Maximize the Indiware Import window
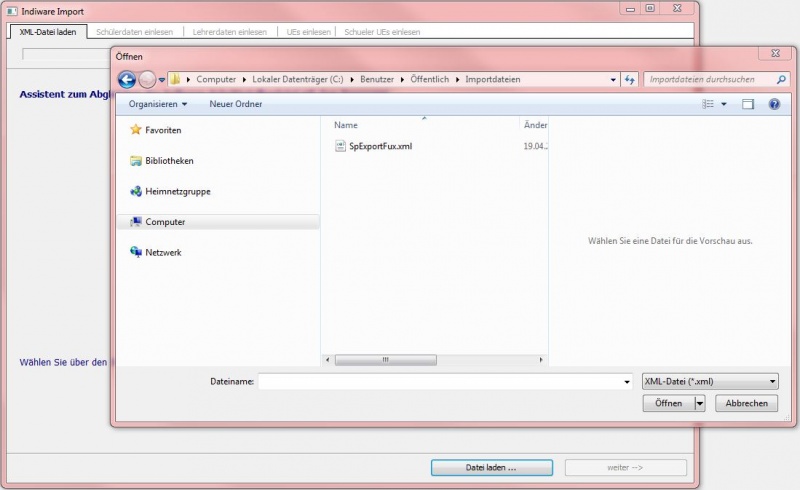The image size is (800, 490). (650, 9)
